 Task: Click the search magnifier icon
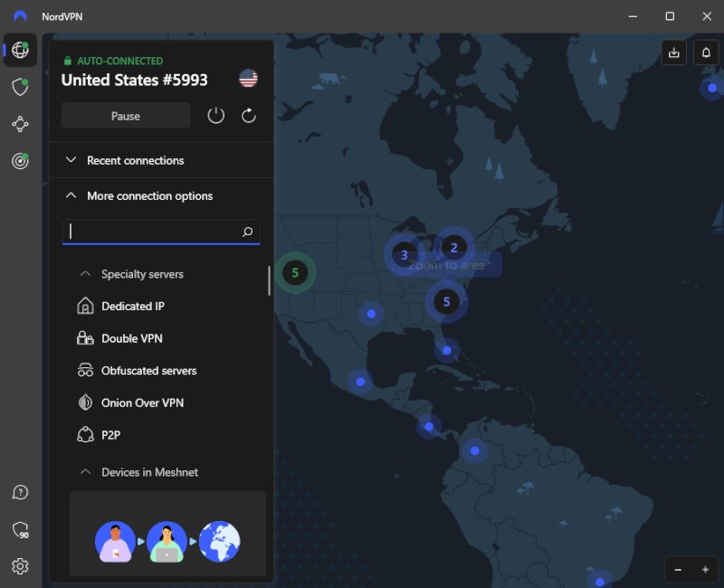tap(247, 232)
